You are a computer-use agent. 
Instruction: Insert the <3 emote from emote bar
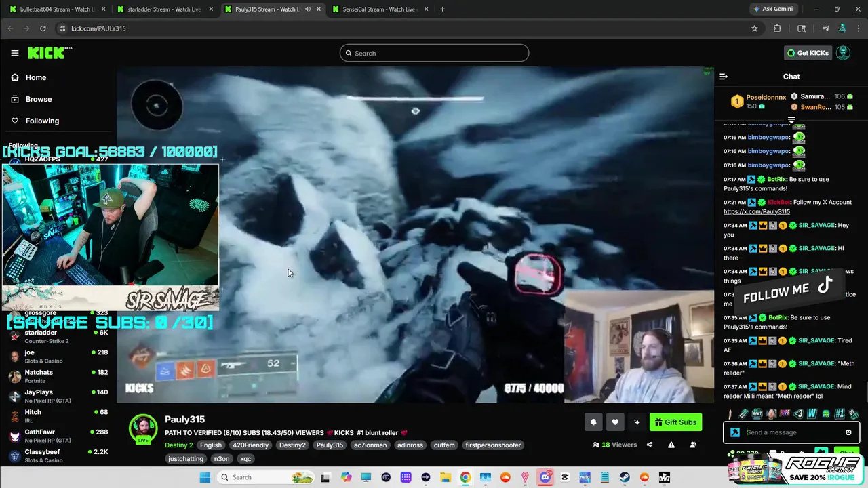pyautogui.click(x=798, y=413)
